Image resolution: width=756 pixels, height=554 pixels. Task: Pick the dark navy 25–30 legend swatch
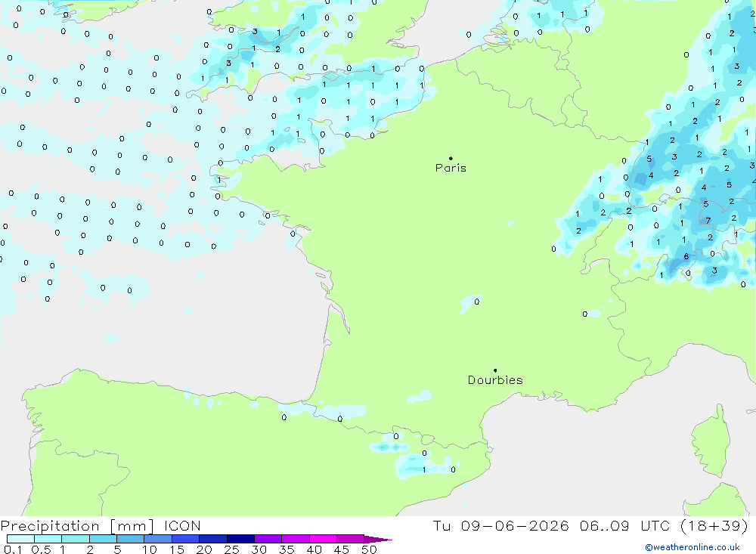[x=240, y=539]
